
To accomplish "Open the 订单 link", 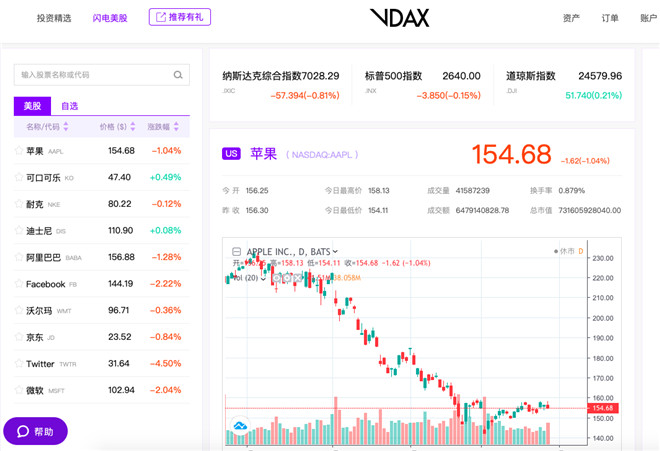I will (610, 18).
